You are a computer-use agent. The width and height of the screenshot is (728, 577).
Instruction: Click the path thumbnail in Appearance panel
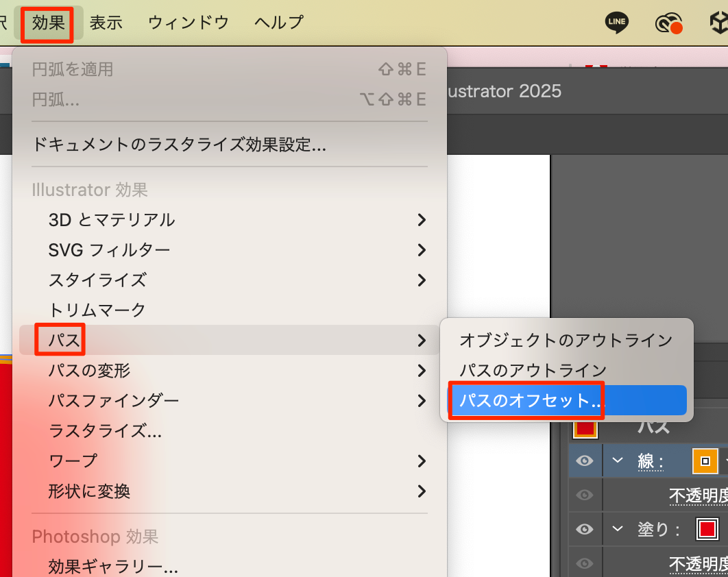pos(585,428)
